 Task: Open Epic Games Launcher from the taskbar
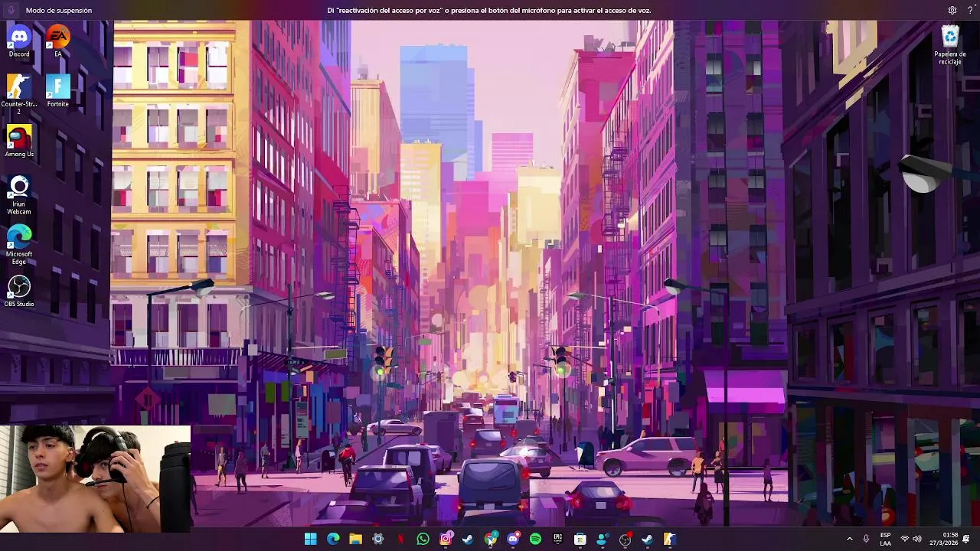557,540
